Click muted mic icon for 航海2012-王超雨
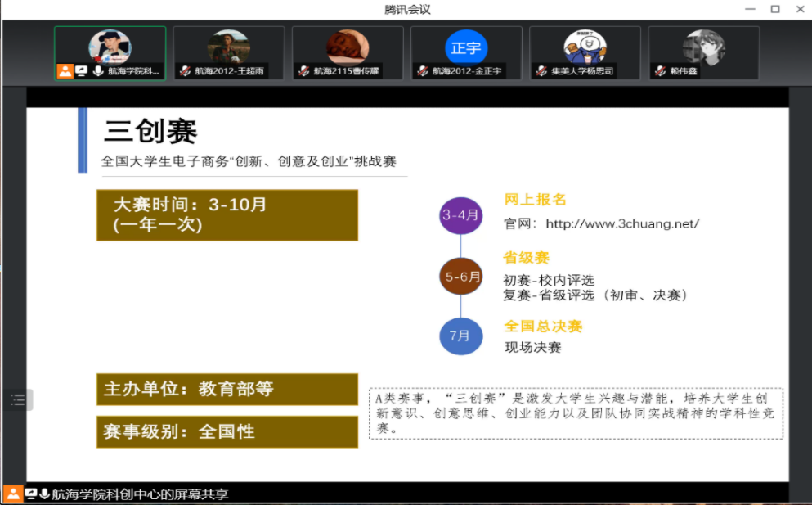 click(186, 71)
